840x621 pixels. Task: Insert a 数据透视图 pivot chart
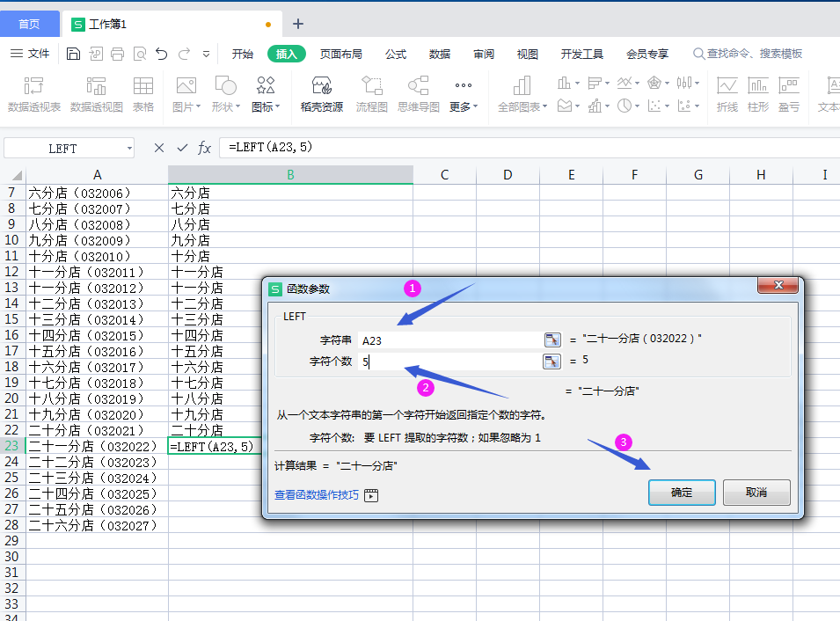click(97, 94)
